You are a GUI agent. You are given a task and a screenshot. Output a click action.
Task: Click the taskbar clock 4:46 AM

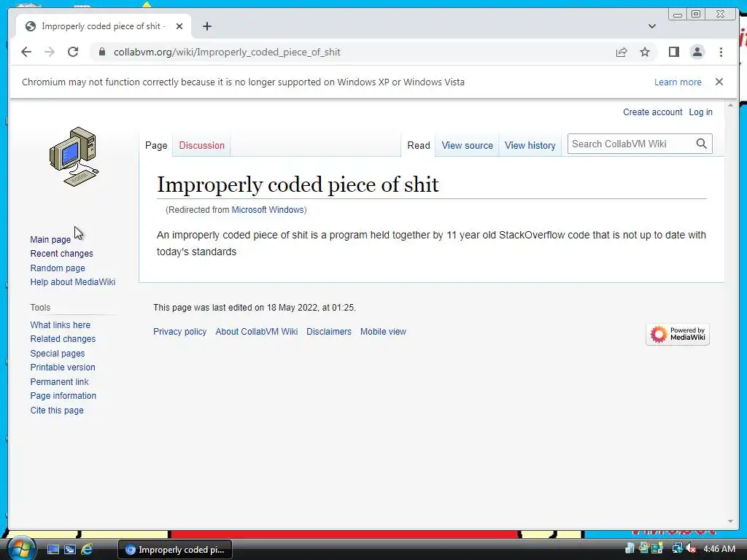719,549
